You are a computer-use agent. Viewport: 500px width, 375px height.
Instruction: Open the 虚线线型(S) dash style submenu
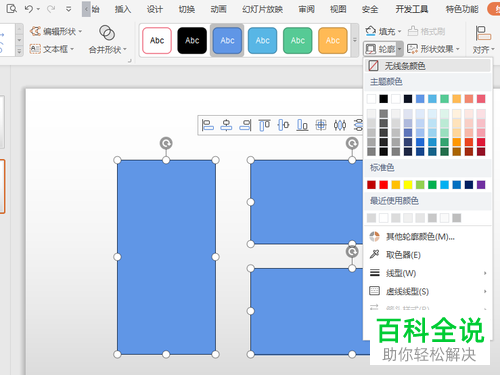click(x=428, y=291)
